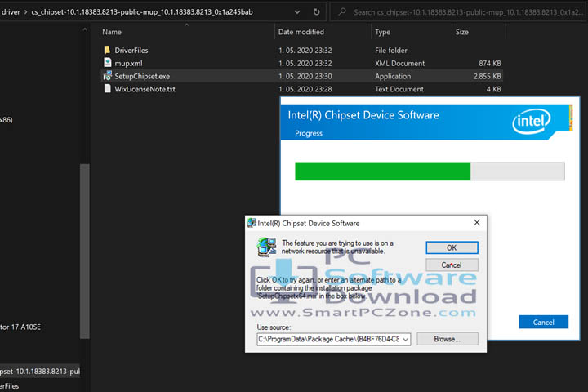Click the Intel logo in installer window
This screenshot has width=588, height=392.
pos(532,121)
